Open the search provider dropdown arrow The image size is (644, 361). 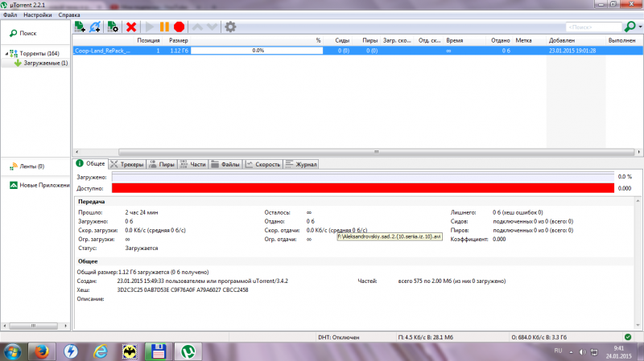pos(640,27)
